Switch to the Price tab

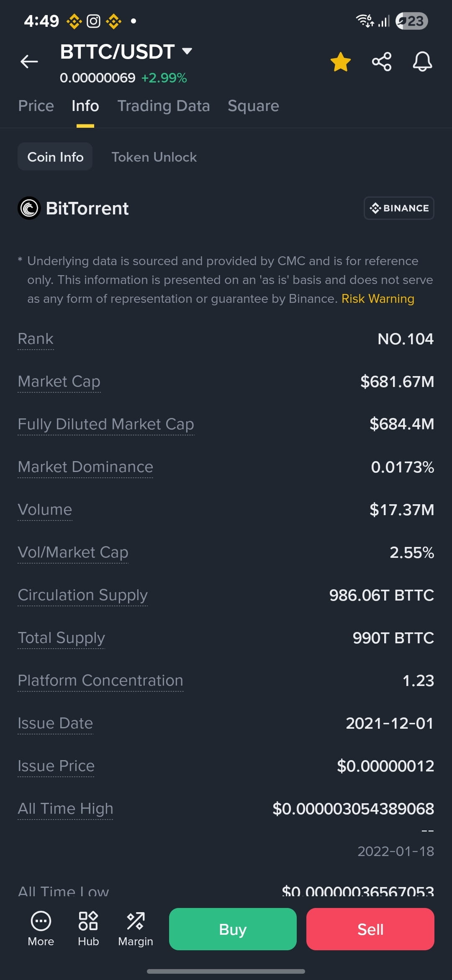36,106
